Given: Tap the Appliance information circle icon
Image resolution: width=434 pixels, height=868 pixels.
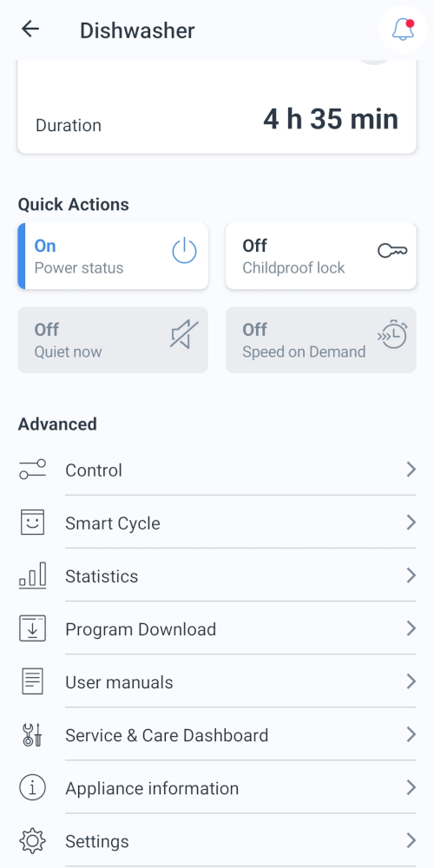Looking at the screenshot, I should (x=33, y=788).
